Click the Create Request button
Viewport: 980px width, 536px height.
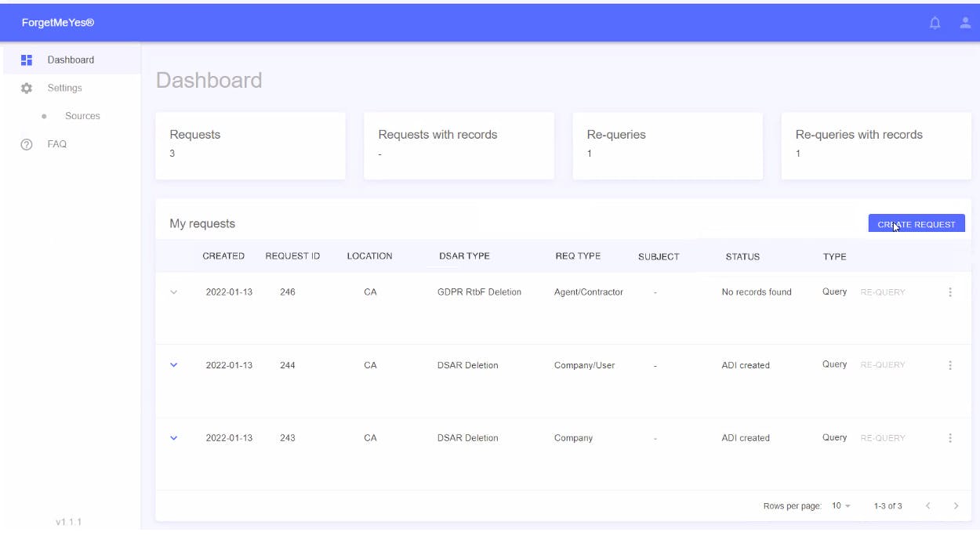point(916,224)
